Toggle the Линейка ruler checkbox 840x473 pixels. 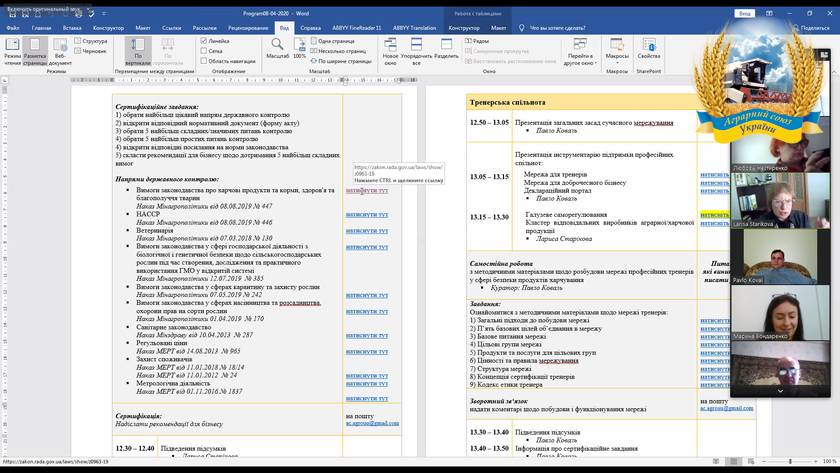(215, 41)
